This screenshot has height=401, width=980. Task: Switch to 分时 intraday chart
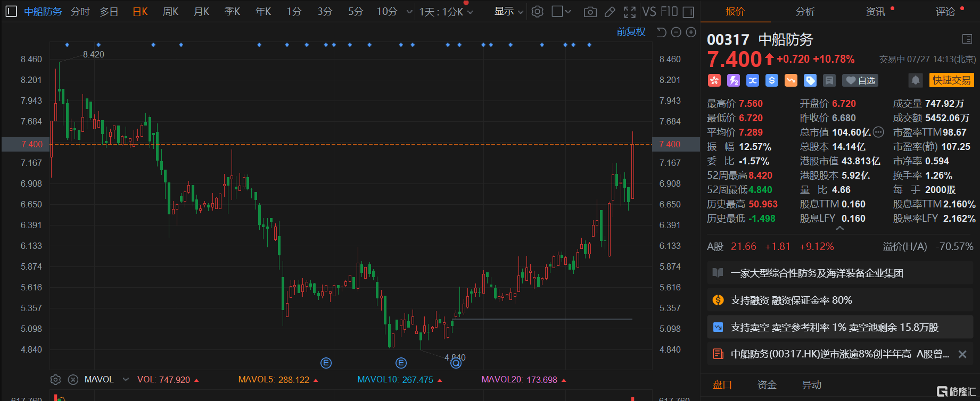[x=80, y=12]
